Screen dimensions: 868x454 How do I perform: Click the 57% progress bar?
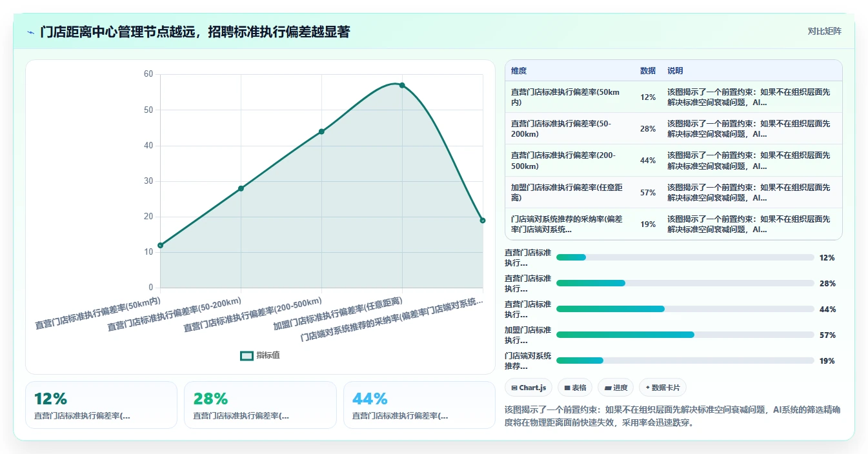(685, 335)
